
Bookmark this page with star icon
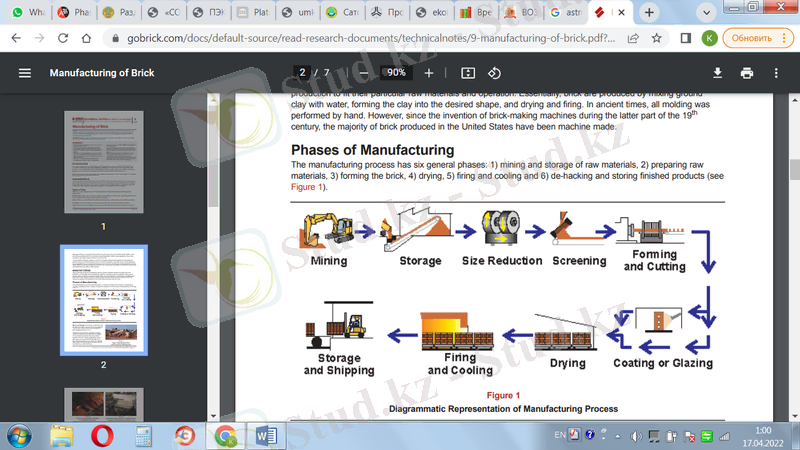(657, 38)
